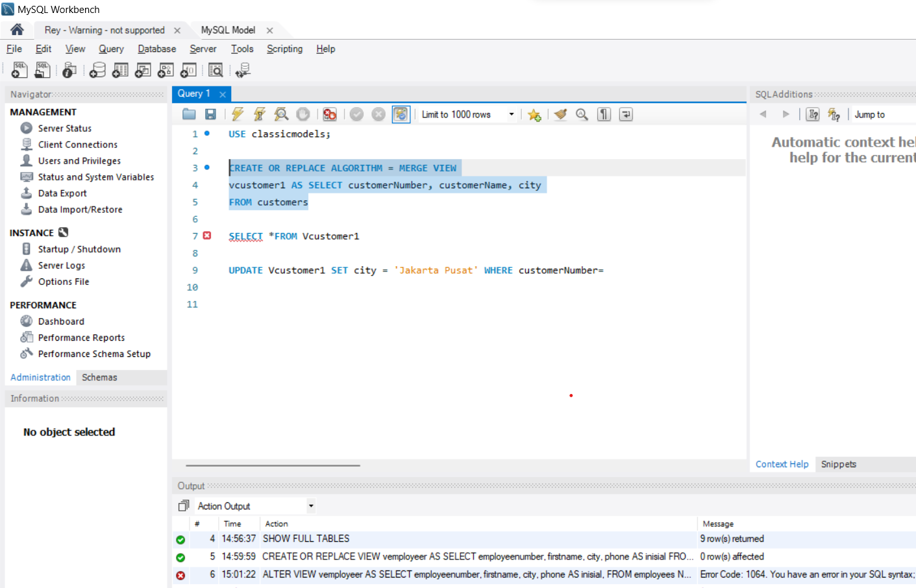Open Server Status in Navigator
This screenshot has width=916, height=588.
[64, 129]
